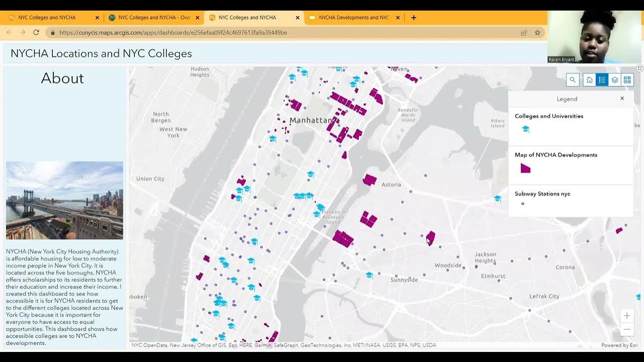Image resolution: width=644 pixels, height=362 pixels.
Task: Click the magenta NYCHA Developments legend swatch
Action: click(x=525, y=168)
